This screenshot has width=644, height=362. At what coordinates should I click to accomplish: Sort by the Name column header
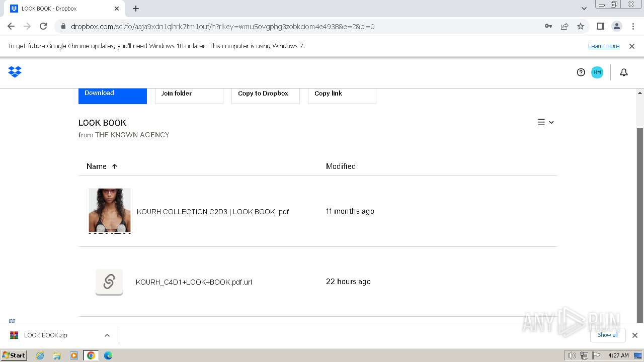click(x=102, y=166)
